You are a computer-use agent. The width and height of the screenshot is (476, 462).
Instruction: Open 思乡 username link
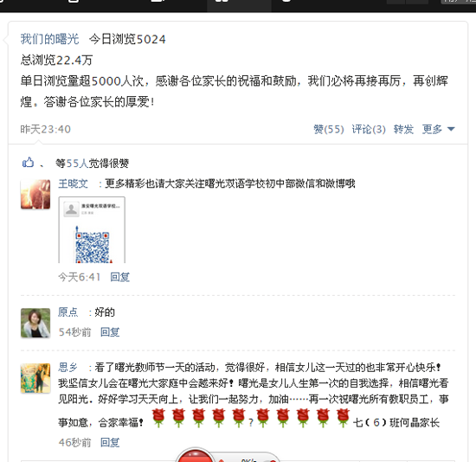pyautogui.click(x=68, y=368)
